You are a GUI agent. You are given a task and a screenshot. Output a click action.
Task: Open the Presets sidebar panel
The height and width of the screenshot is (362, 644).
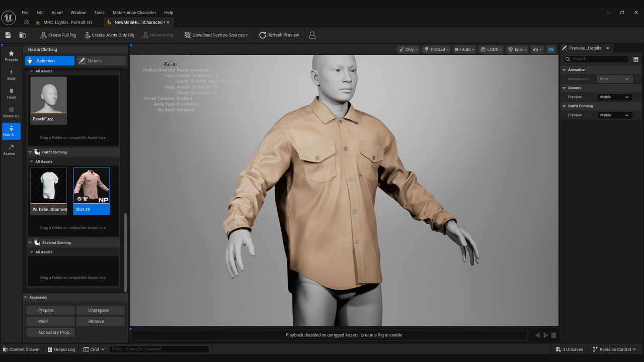pos(11,56)
